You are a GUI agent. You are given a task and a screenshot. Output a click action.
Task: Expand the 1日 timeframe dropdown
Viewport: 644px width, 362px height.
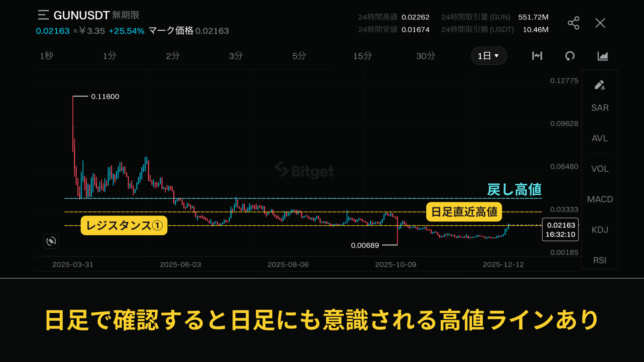coord(489,56)
